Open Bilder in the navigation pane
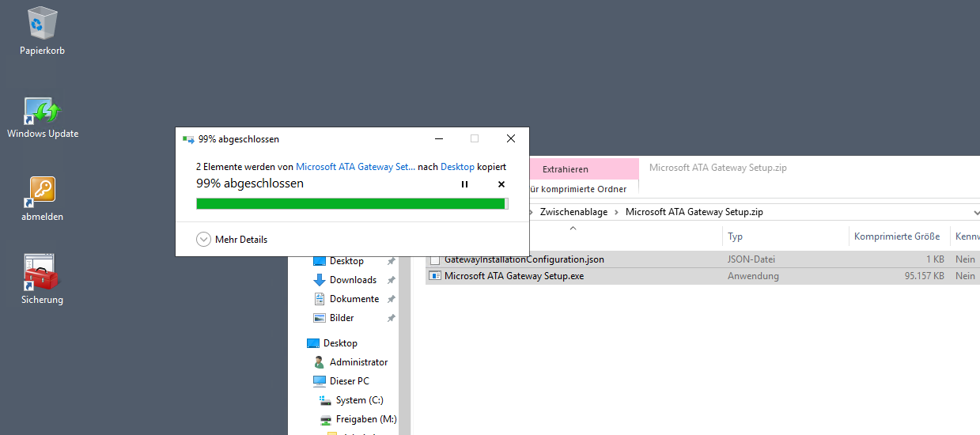980x435 pixels. point(342,318)
